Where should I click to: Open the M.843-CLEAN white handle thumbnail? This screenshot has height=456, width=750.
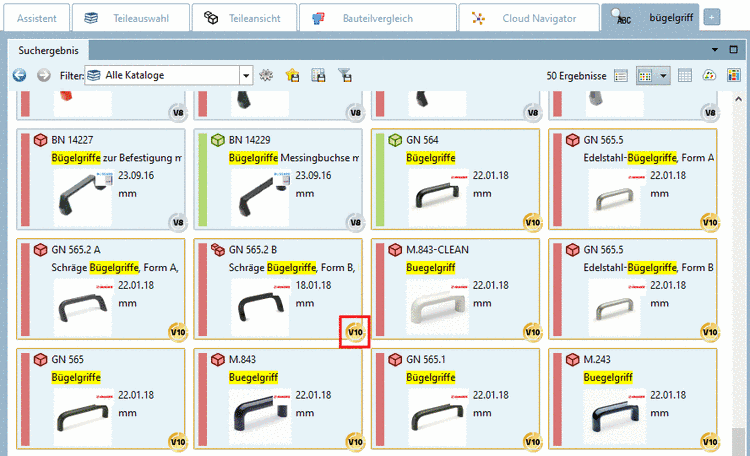click(437, 307)
